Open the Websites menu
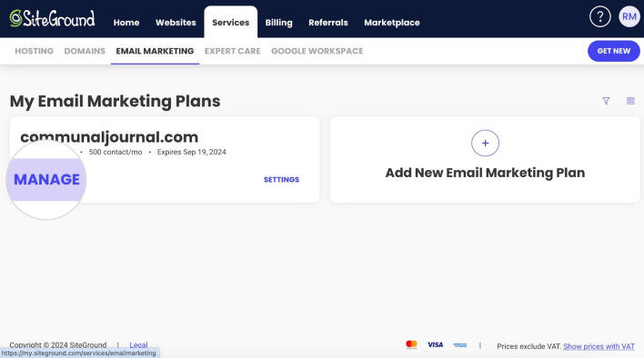 coord(176,23)
